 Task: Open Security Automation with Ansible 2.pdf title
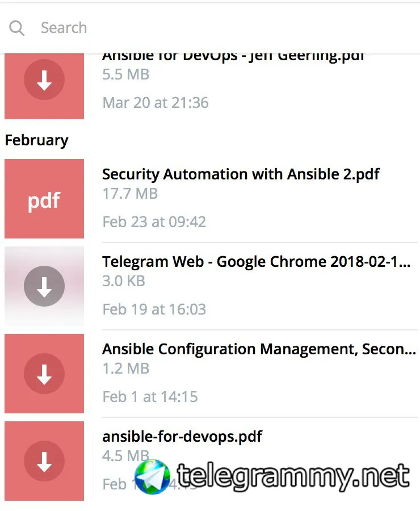point(241,174)
